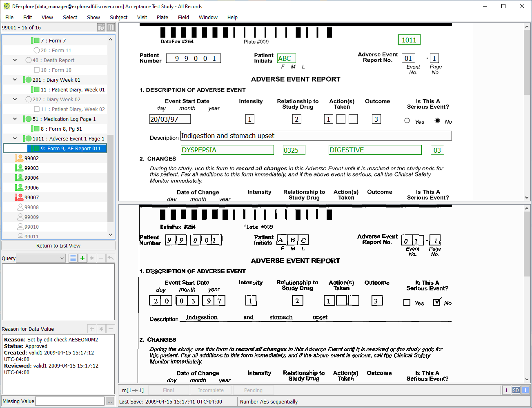This screenshot has height=408, width=532.
Task: Click the red status icon for subject 99007
Action: (19, 197)
